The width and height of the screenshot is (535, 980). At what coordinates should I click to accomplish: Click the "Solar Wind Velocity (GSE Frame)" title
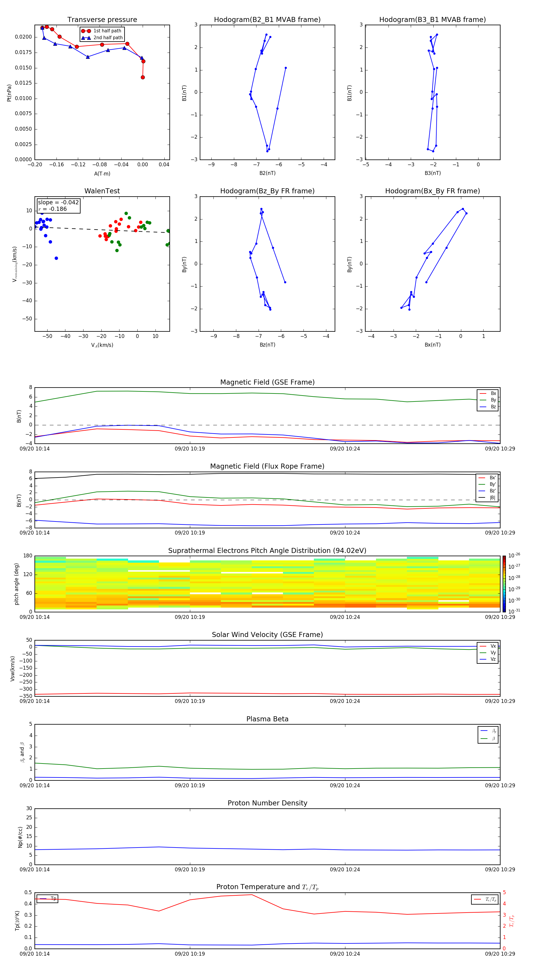(267, 635)
